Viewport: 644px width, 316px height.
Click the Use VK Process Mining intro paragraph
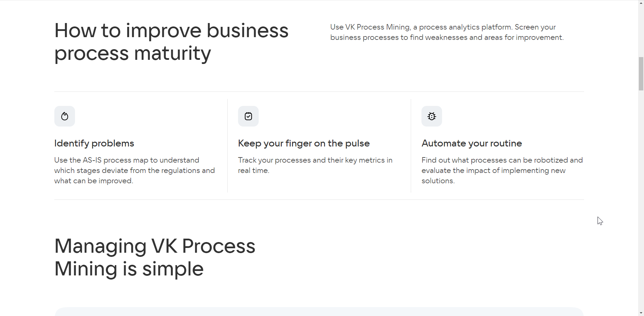pos(447,32)
